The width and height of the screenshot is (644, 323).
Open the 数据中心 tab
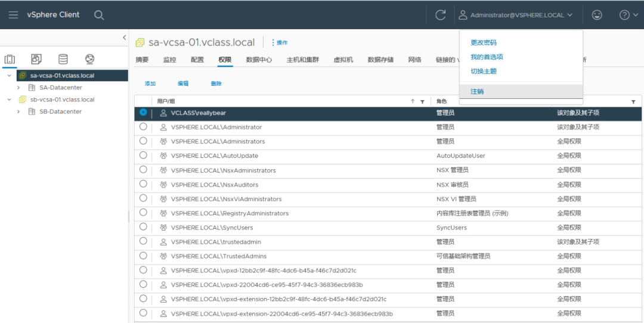point(259,60)
